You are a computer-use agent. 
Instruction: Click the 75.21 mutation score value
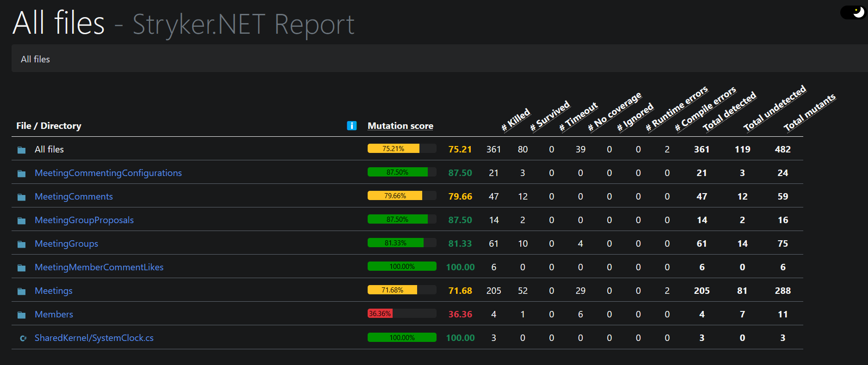coord(460,149)
